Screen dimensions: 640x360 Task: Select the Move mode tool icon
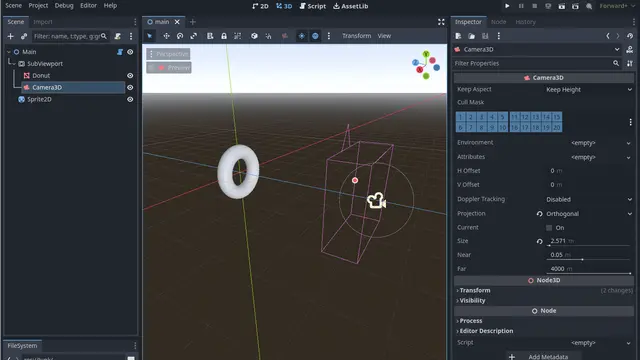tap(166, 36)
